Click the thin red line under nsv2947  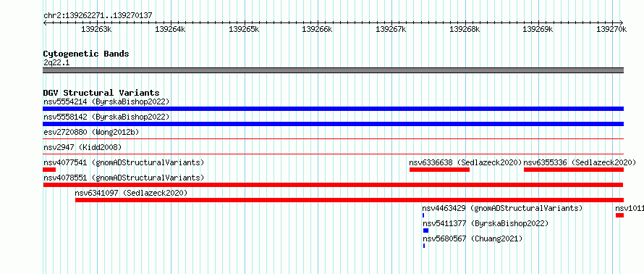[x=333, y=154]
